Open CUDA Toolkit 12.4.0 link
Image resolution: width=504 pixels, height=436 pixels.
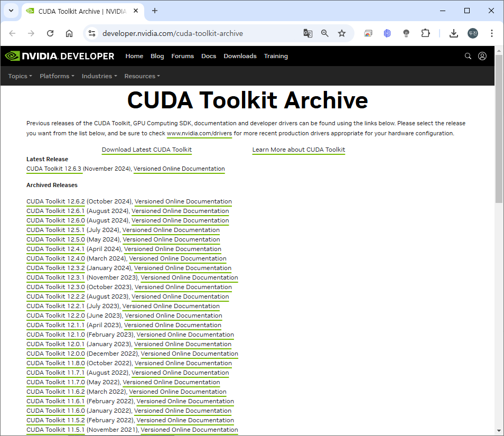coord(55,259)
